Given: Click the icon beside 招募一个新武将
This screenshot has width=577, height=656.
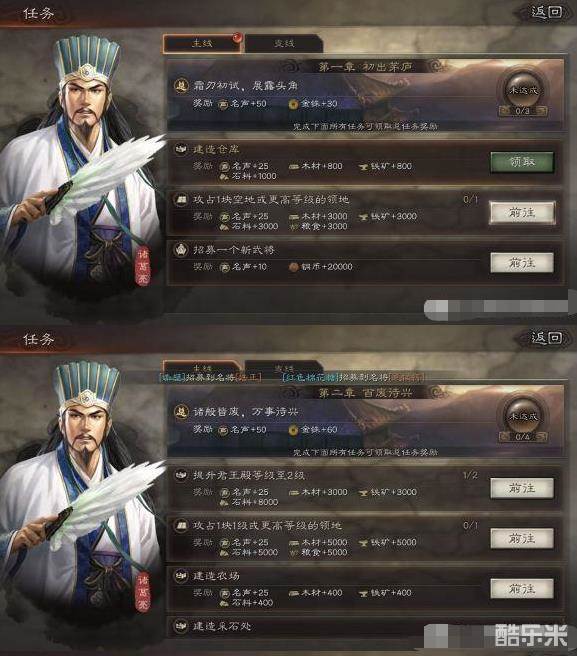Looking at the screenshot, I should point(181,250).
